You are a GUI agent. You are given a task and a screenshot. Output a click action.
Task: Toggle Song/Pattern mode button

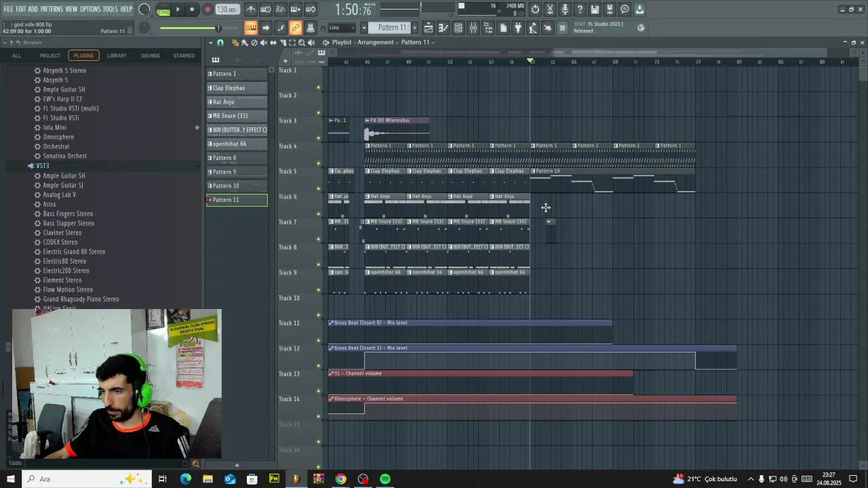click(x=163, y=9)
